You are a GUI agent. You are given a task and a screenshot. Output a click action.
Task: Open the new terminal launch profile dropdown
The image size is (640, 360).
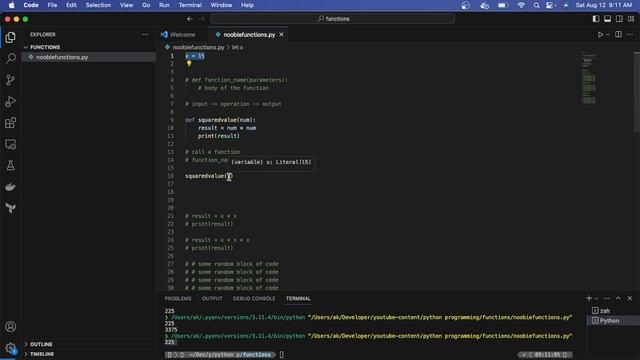[596, 298]
